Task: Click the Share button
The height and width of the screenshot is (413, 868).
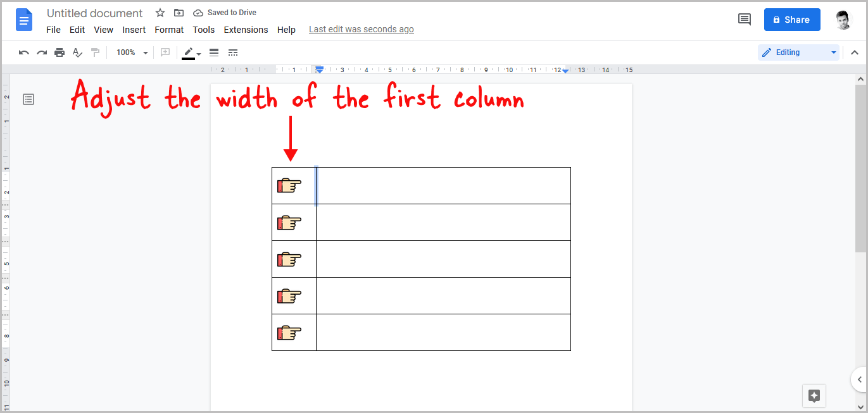Action: click(792, 19)
